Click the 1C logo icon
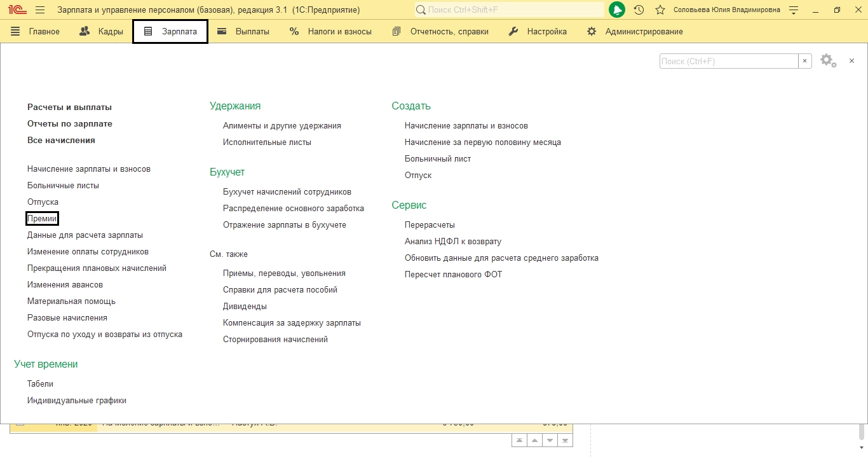This screenshot has height=463, width=868. [x=17, y=10]
